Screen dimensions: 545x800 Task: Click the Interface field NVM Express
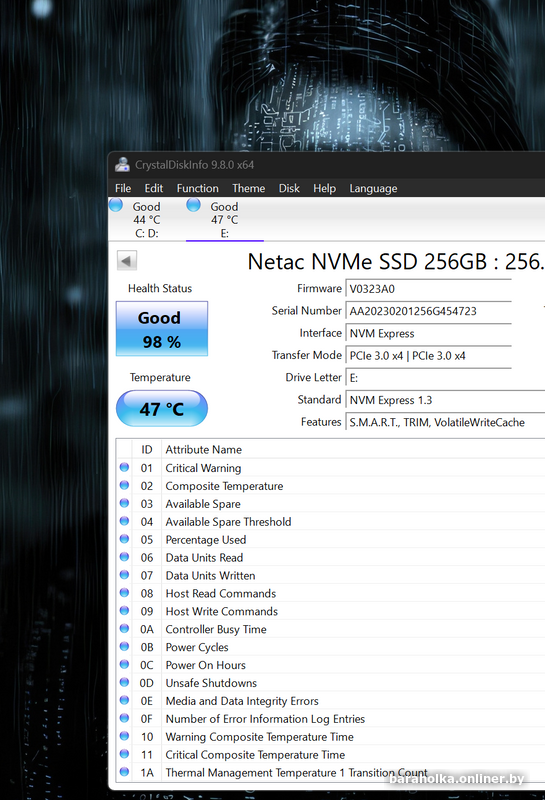pyautogui.click(x=429, y=333)
